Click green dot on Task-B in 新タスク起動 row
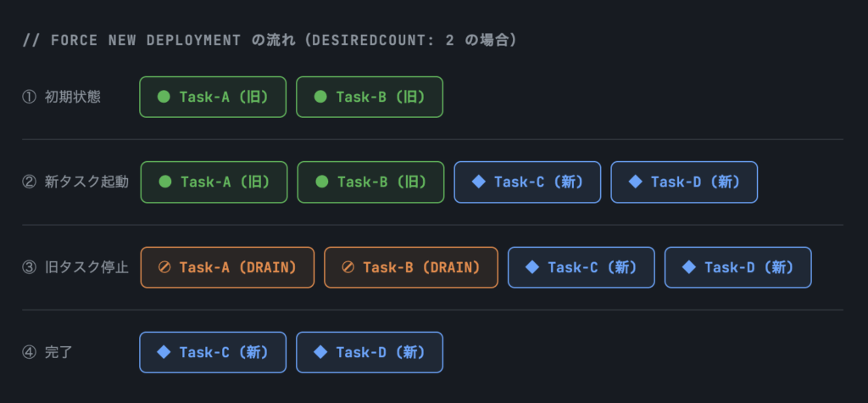This screenshot has width=868, height=403. pyautogui.click(x=321, y=182)
